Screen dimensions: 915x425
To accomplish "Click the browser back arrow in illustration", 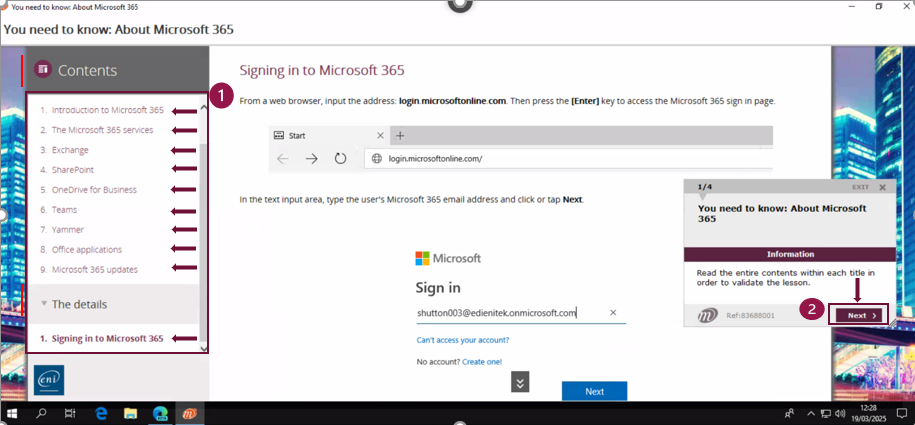I will [x=283, y=158].
